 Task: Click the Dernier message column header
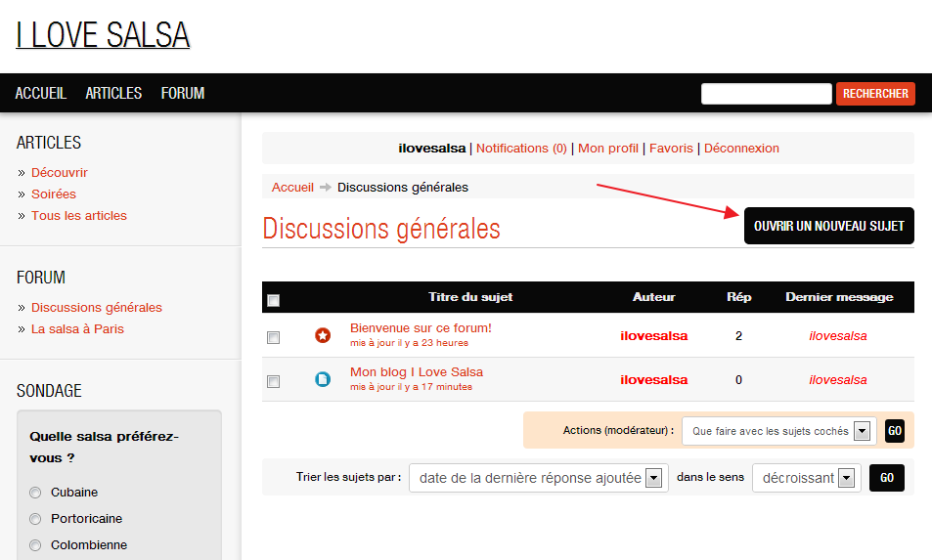pos(839,297)
